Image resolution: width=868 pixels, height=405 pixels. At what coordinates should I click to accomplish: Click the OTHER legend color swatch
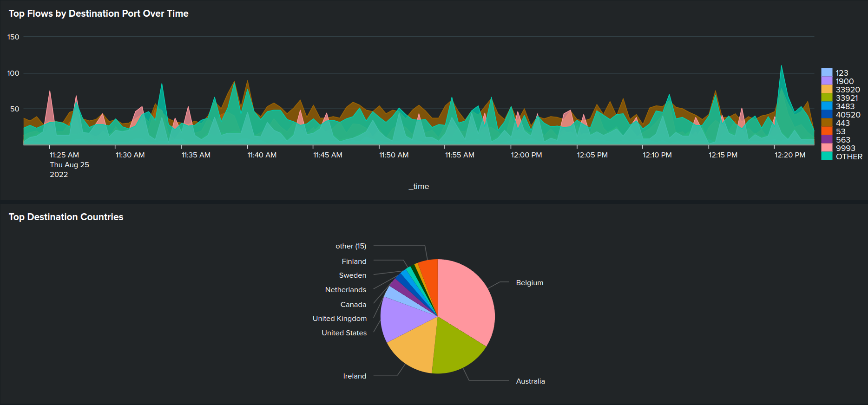coord(827,156)
